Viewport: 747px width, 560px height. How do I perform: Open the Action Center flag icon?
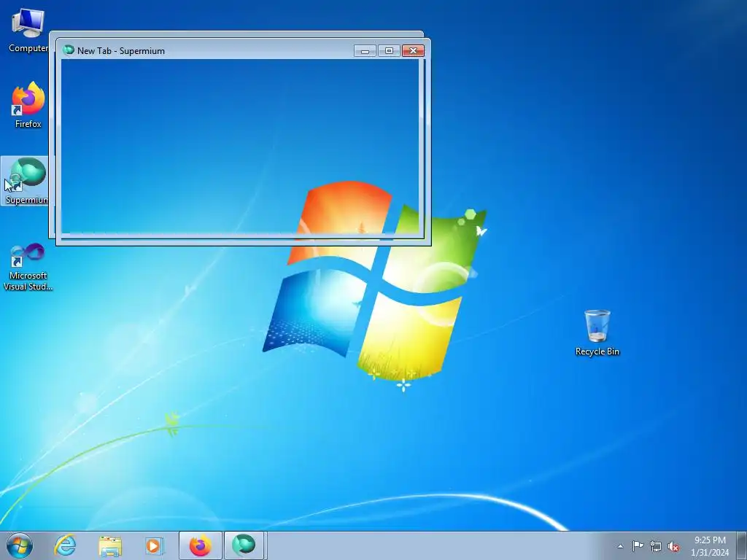coord(638,546)
